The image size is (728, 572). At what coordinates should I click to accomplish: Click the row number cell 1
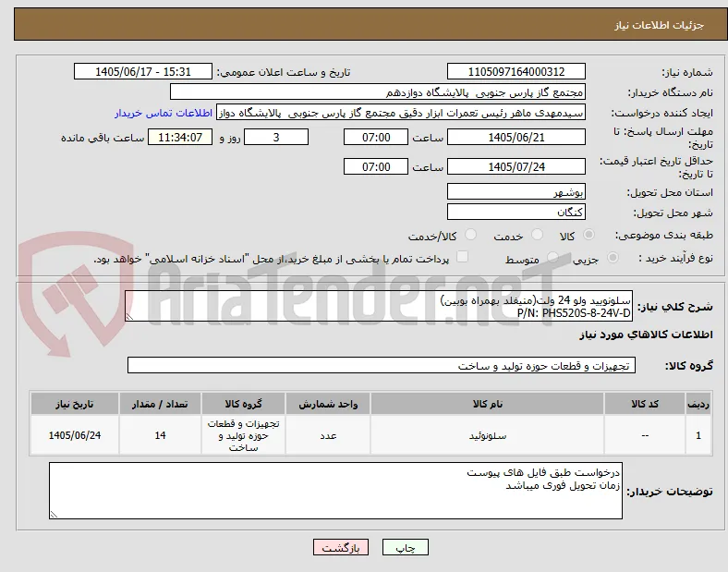coord(698,435)
